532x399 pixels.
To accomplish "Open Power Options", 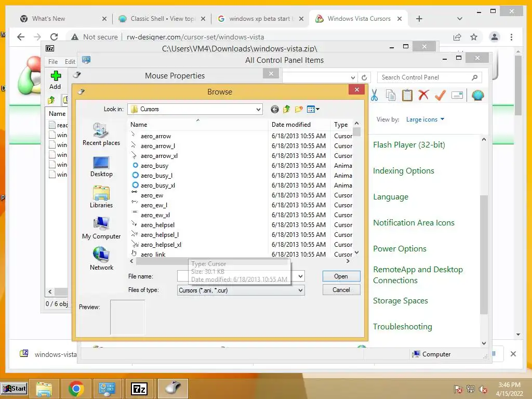I will pyautogui.click(x=400, y=249).
